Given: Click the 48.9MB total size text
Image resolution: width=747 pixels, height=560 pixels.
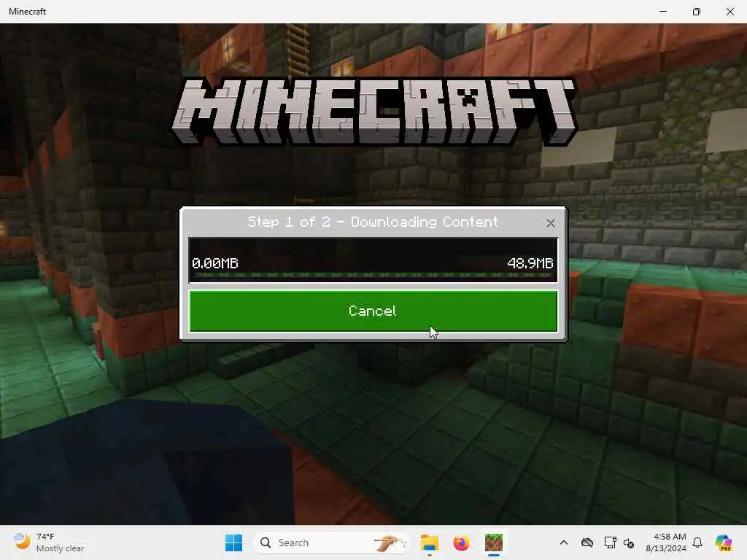Looking at the screenshot, I should (x=530, y=262).
